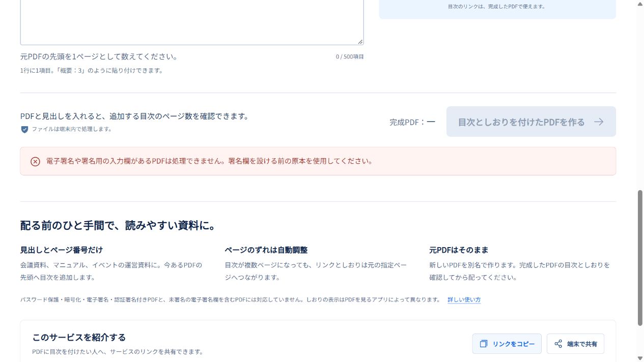Click the 目次としおりを付けたPDFを作る button
The height and width of the screenshot is (362, 644).
coord(531,122)
